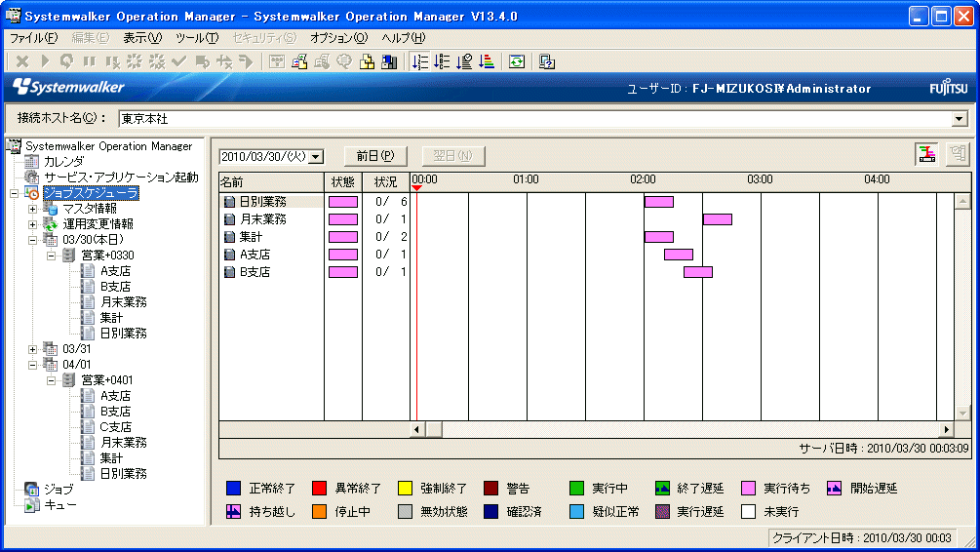Expand the 運用変更情報 node
The width and height of the screenshot is (980, 552).
pyautogui.click(x=32, y=224)
